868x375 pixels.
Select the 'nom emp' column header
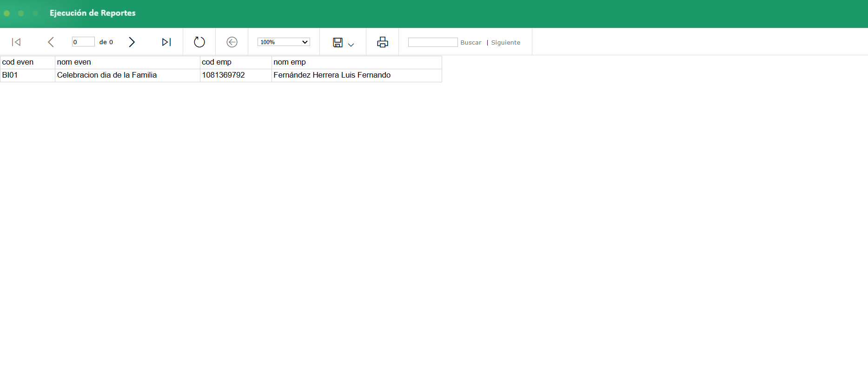pos(357,62)
